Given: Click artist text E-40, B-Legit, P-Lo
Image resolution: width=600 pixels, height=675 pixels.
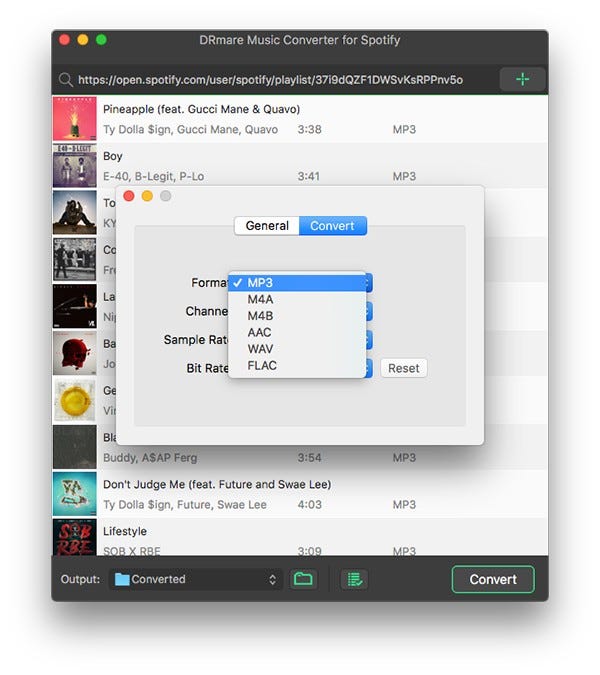Looking at the screenshot, I should [154, 176].
